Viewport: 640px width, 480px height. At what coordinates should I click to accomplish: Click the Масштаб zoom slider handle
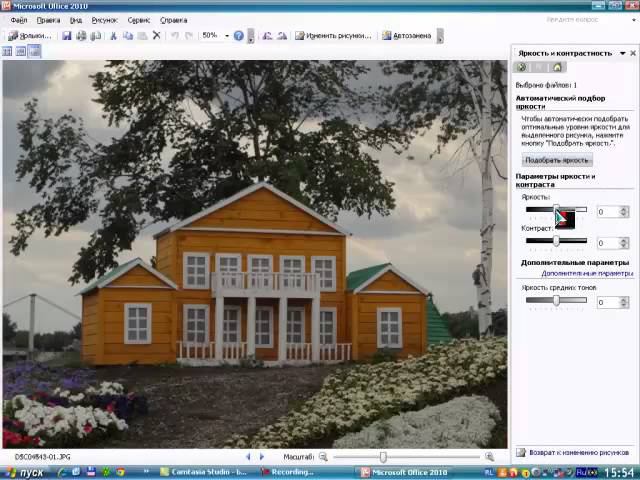pyautogui.click(x=383, y=457)
